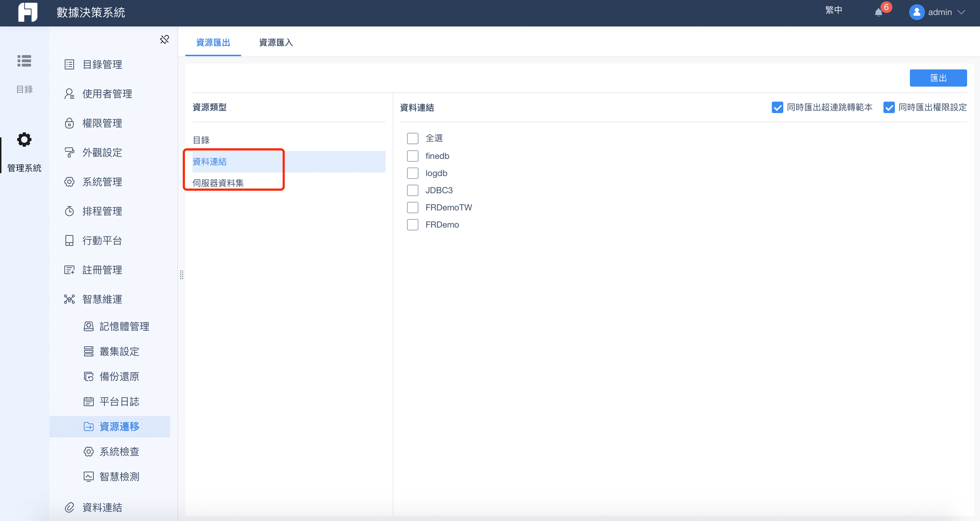Uncheck 同時匯出權限設定 checkbox
This screenshot has width=980, height=521.
pos(889,107)
